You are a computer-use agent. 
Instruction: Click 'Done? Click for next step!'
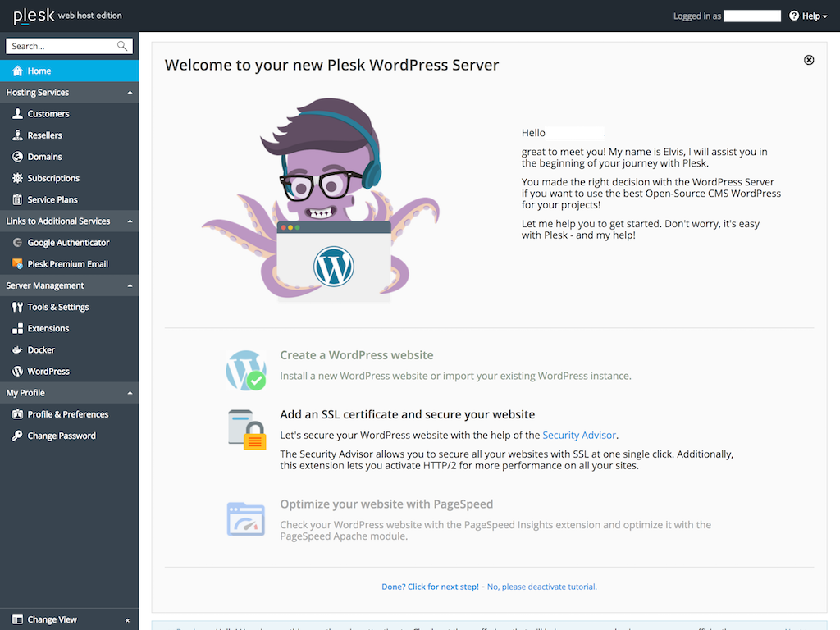pos(430,587)
